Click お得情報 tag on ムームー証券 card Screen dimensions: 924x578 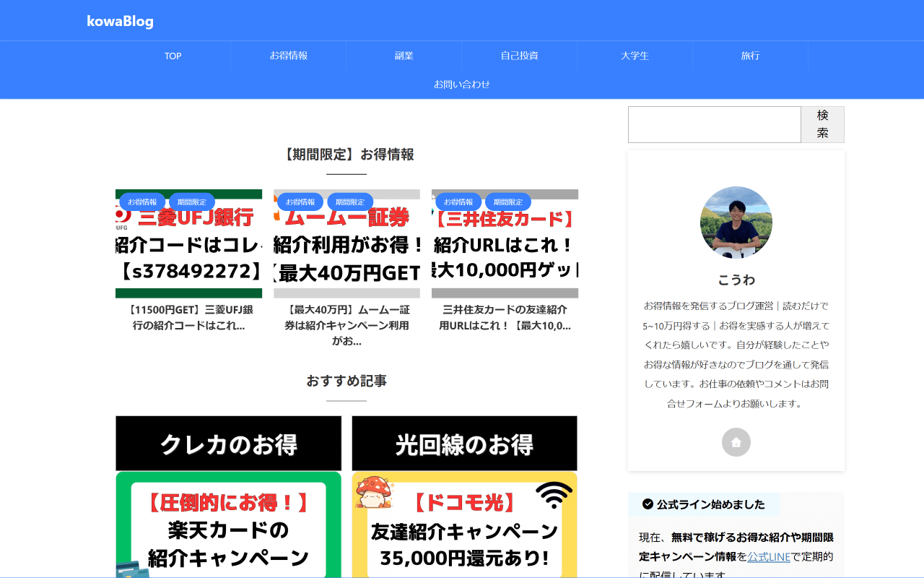coord(300,202)
